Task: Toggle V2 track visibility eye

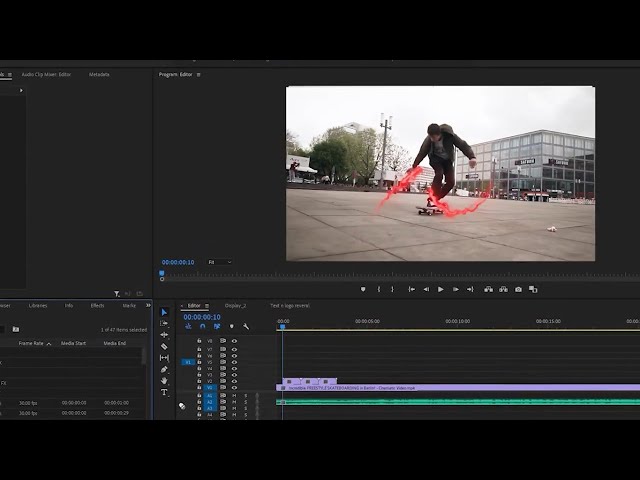Action: tap(234, 381)
